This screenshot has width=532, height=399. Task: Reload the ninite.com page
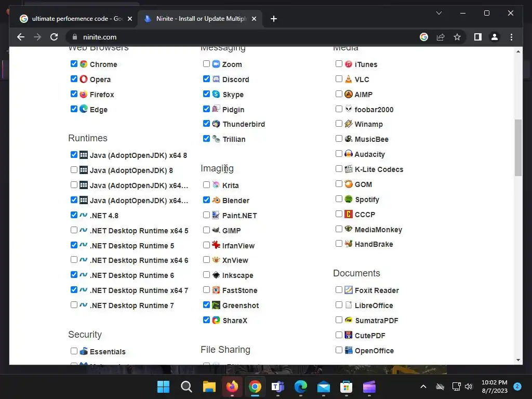tap(54, 37)
